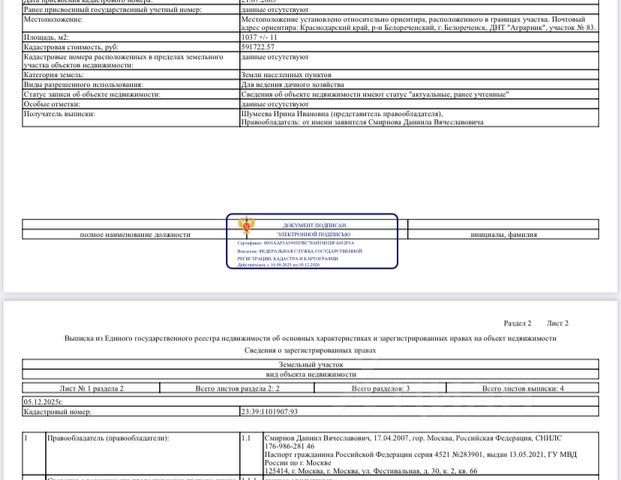
Task: Click the 'Кадастровый номер:' label on sheet 2
Action: pyautogui.click(x=57, y=412)
